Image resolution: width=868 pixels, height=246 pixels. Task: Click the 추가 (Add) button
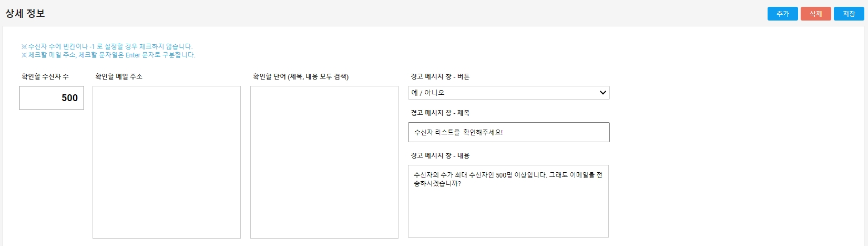782,14
